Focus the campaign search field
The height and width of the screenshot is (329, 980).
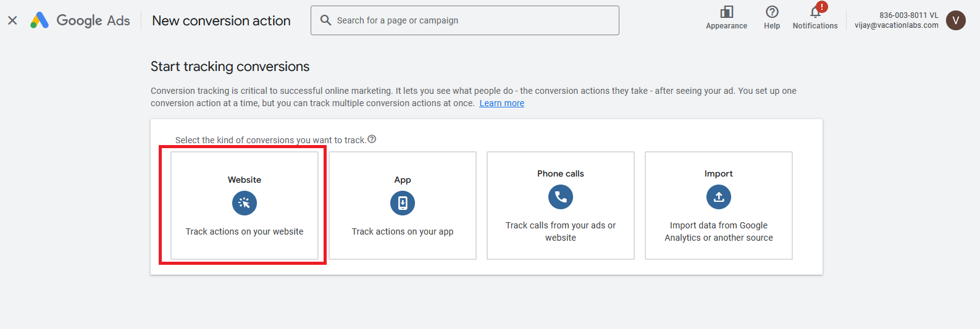(469, 20)
